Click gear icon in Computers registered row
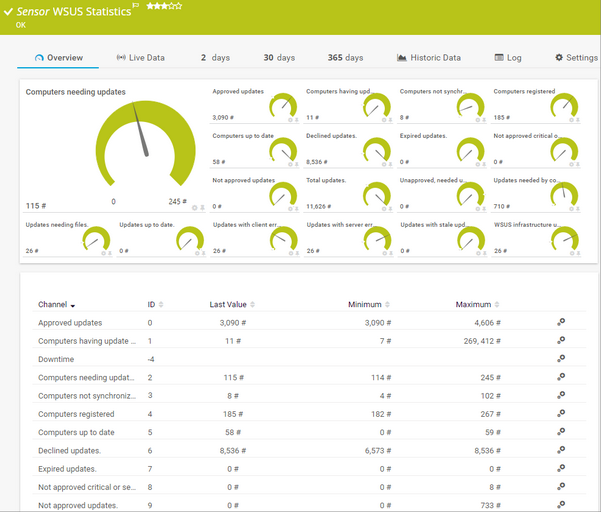This screenshot has height=512, width=601. [x=561, y=414]
